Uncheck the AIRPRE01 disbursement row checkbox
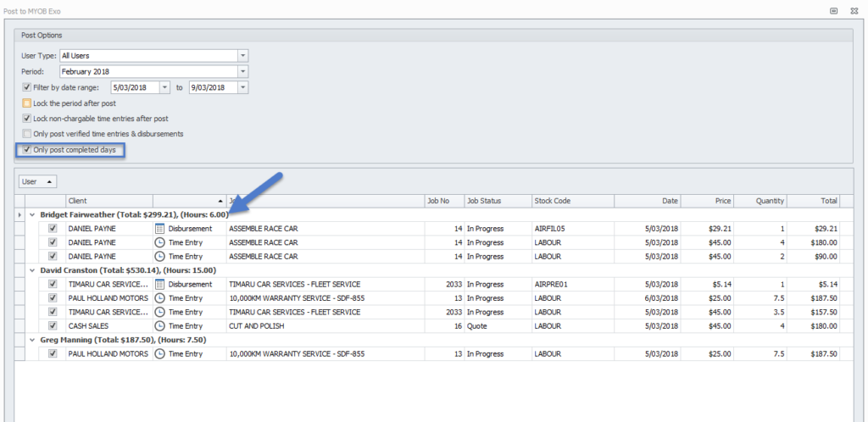868x422 pixels. tap(53, 284)
